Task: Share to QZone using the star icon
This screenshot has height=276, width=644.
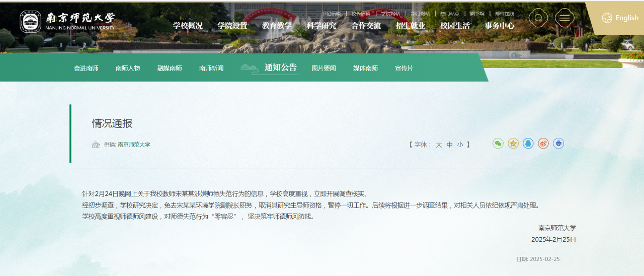Action: pos(513,144)
